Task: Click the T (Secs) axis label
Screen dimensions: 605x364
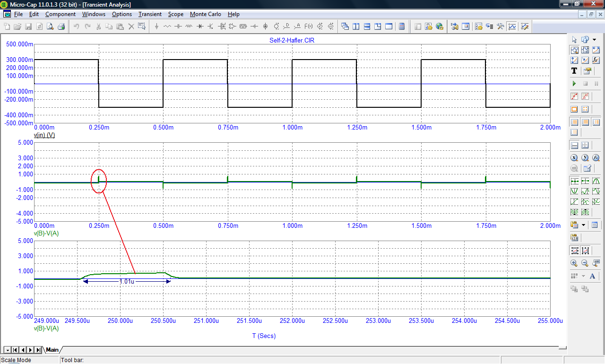Action: point(264,336)
